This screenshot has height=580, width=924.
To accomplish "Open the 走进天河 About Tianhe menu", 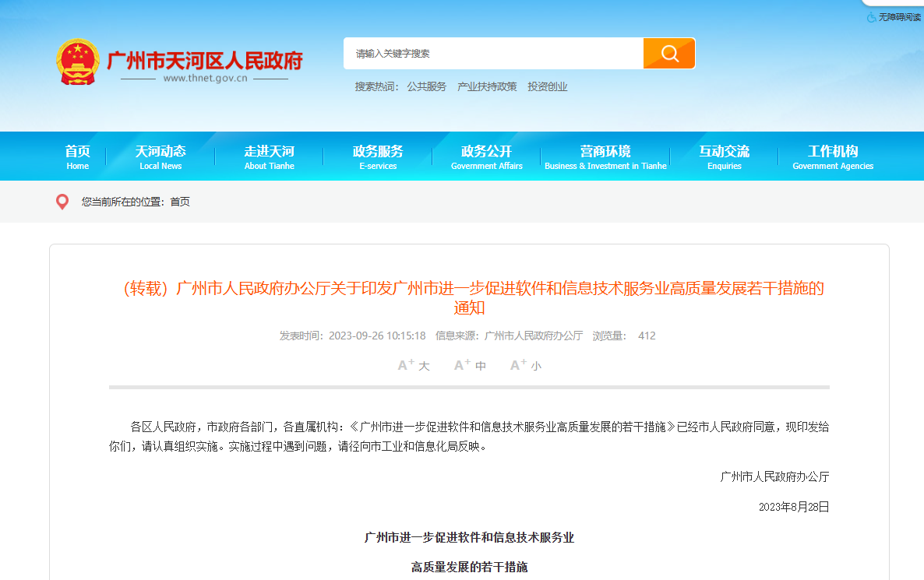I will point(269,156).
